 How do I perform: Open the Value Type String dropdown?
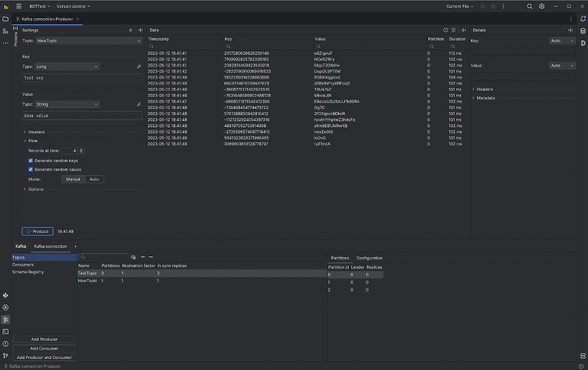tap(67, 104)
